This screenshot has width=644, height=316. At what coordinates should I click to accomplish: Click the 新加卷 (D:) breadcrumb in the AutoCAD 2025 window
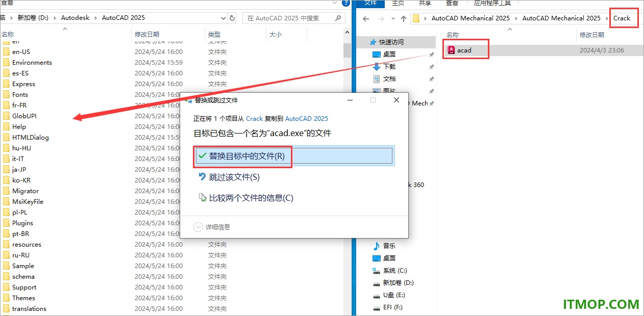[34, 18]
